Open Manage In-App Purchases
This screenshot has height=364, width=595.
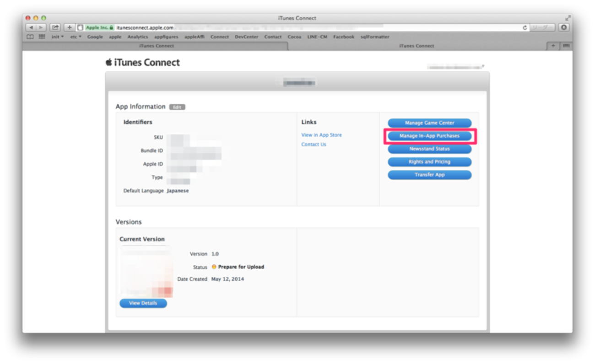click(x=429, y=136)
